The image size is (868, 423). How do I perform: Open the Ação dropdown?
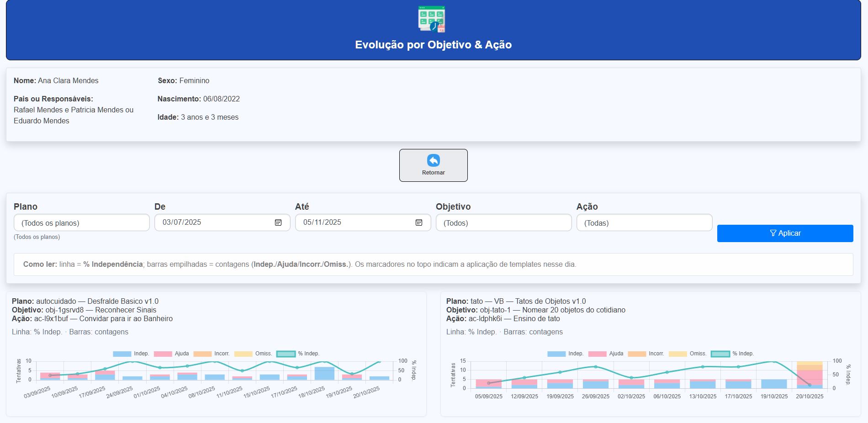click(644, 223)
